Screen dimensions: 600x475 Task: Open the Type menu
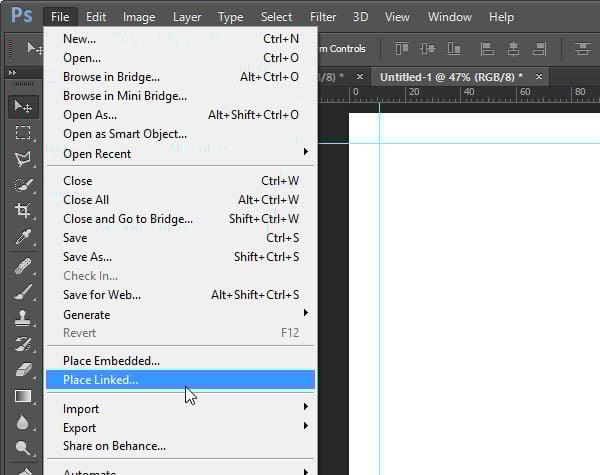[x=230, y=17]
